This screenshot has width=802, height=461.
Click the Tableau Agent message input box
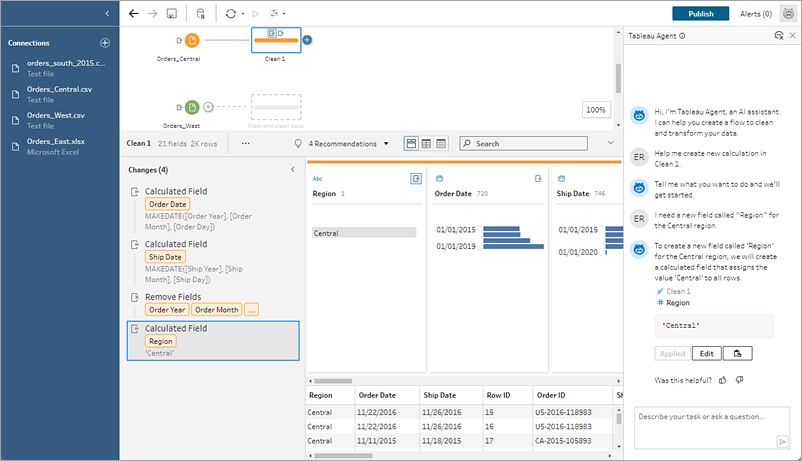pos(704,426)
